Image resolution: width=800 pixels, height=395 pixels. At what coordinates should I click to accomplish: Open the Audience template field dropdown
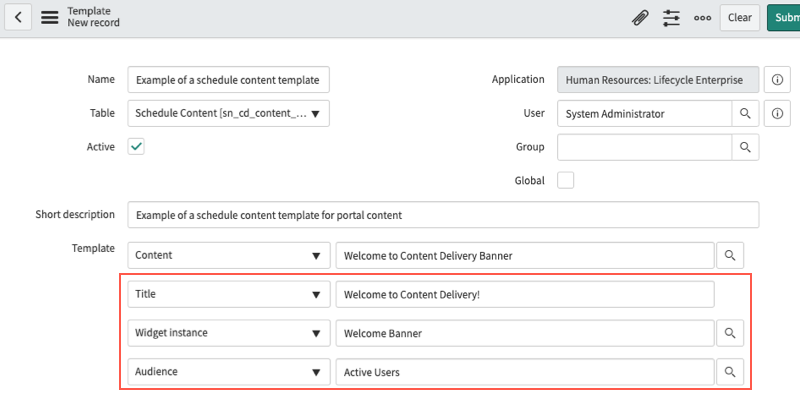pos(229,372)
